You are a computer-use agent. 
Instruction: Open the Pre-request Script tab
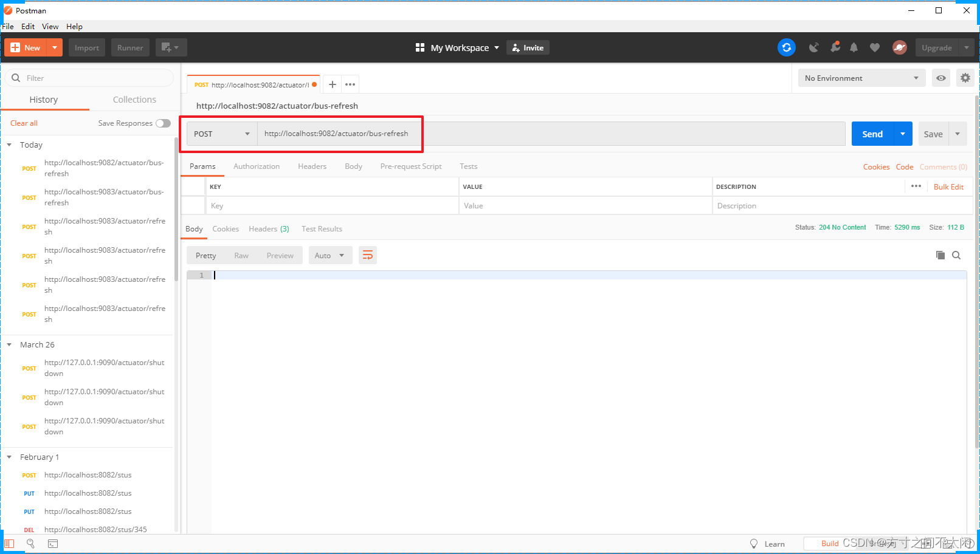[411, 166]
